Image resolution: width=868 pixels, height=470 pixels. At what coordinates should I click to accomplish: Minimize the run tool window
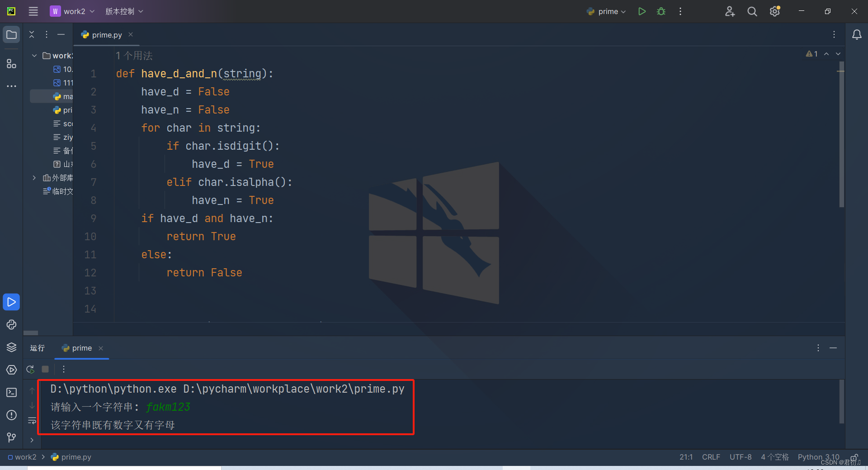tap(833, 348)
